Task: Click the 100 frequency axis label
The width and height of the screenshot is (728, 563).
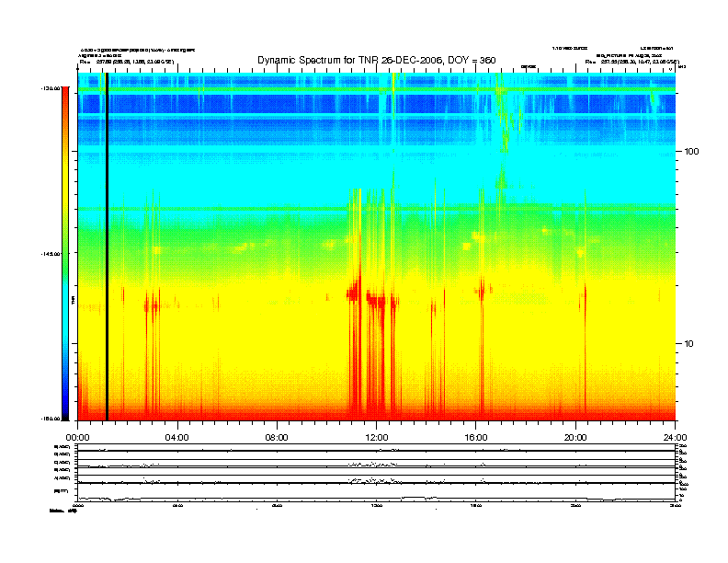Action: click(x=691, y=152)
